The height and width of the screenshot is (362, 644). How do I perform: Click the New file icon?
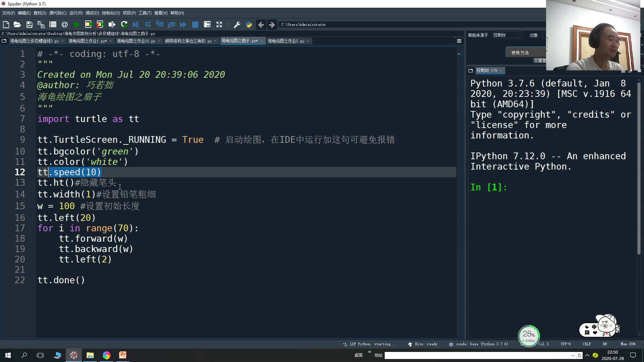pyautogui.click(x=6, y=24)
